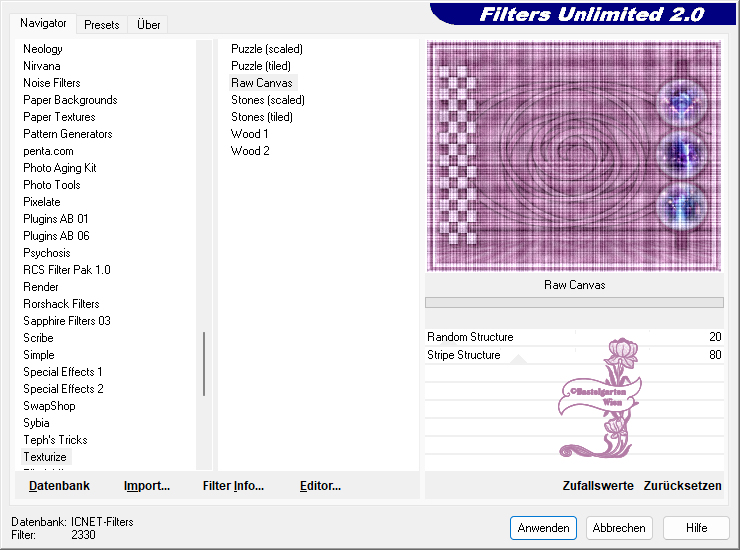The width and height of the screenshot is (740, 550).
Task: Open Hilfe for the filter dialog
Action: tap(696, 527)
